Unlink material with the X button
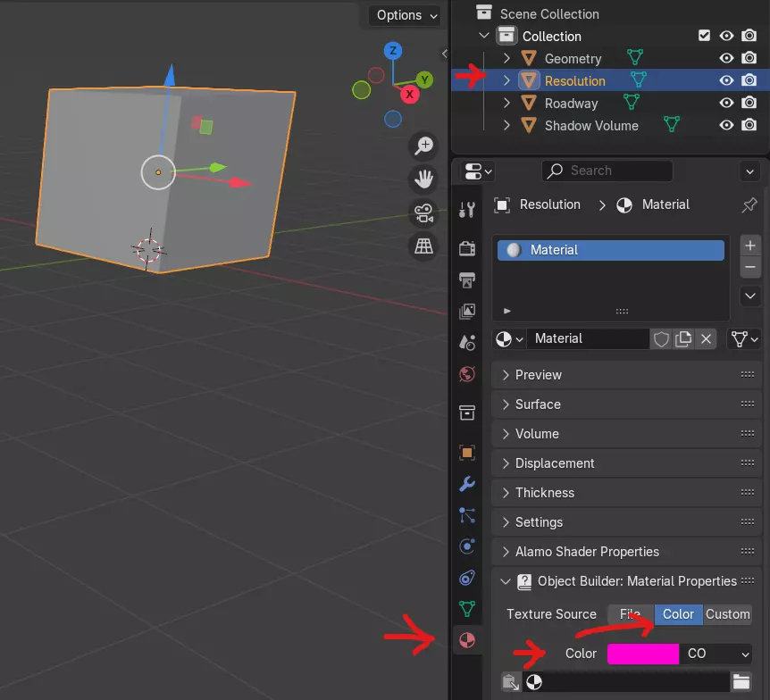770x700 pixels. click(x=706, y=339)
